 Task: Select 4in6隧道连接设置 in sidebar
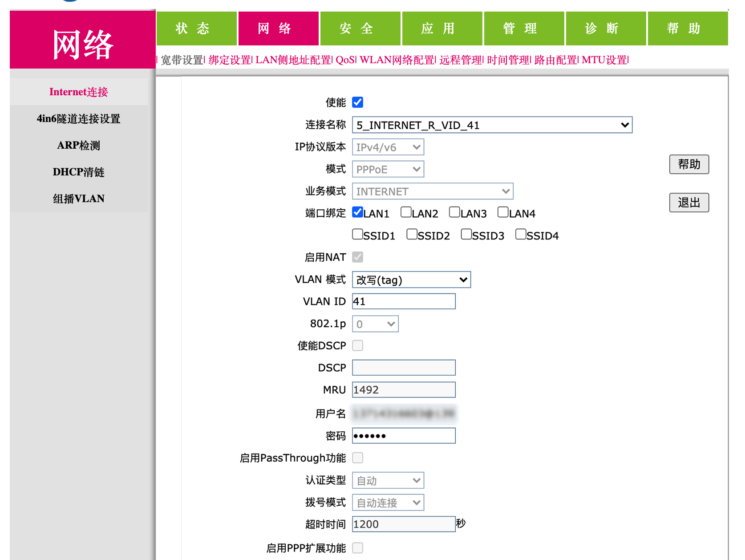78,119
